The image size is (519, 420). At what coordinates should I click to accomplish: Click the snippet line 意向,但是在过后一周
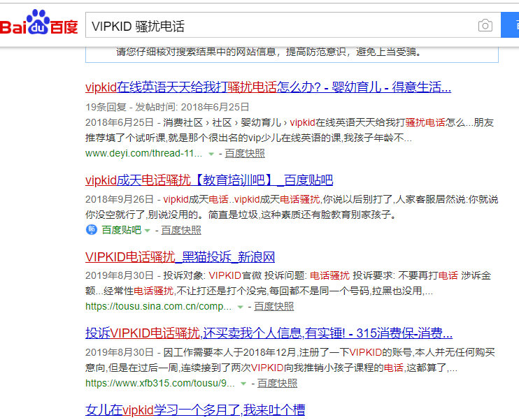pyautogui.click(x=271, y=368)
